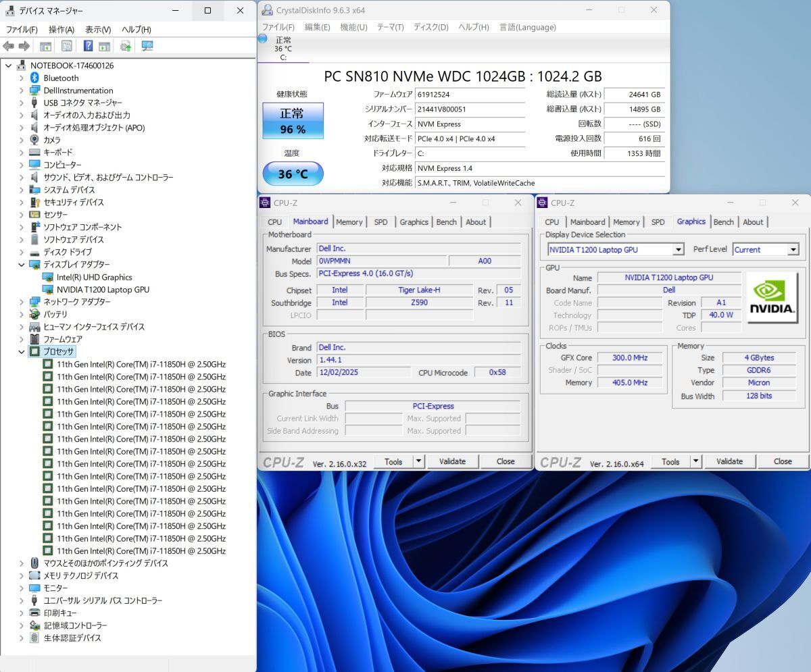Click the Device Manager title bar icon
Screen dimensions: 811x672
[x=10, y=11]
